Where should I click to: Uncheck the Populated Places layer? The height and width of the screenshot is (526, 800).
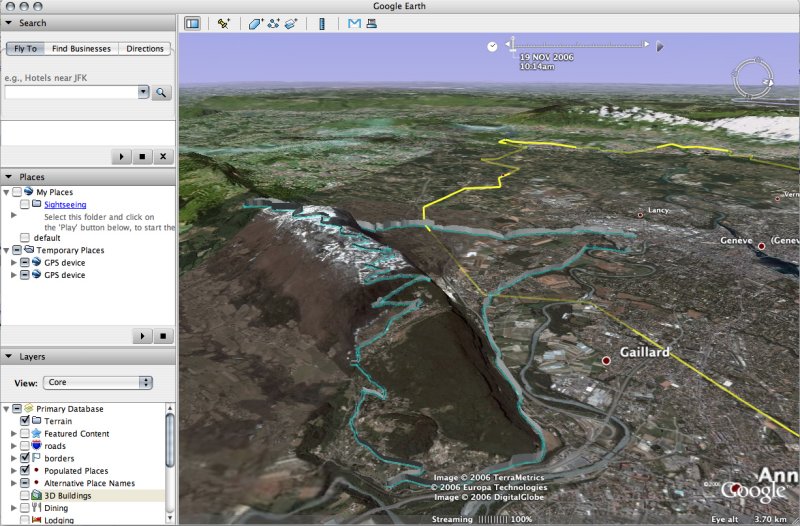tap(24, 470)
